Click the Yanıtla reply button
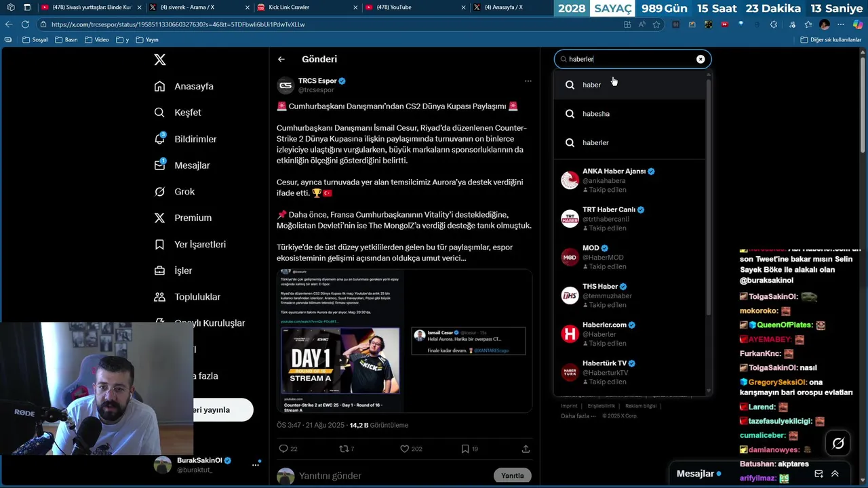 [x=513, y=475]
